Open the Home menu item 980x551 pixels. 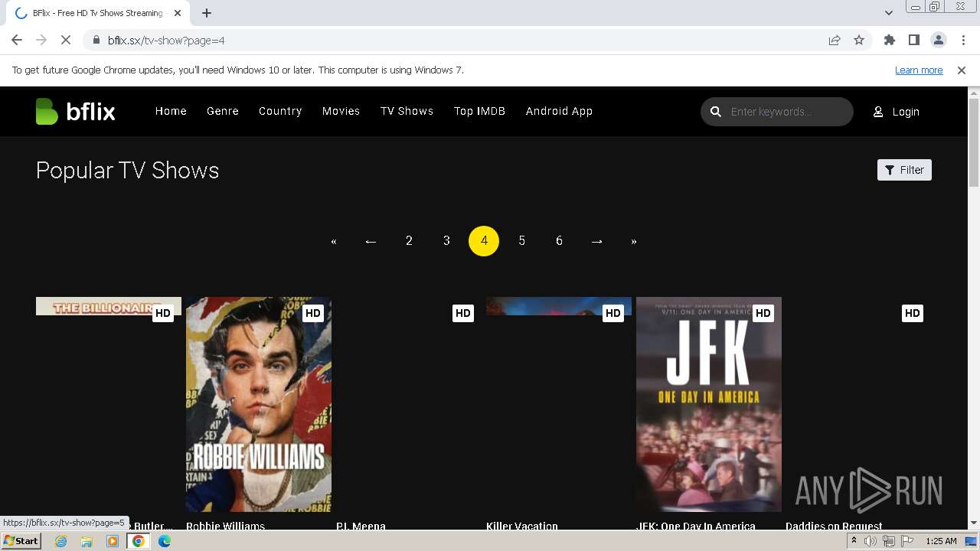coord(171,111)
